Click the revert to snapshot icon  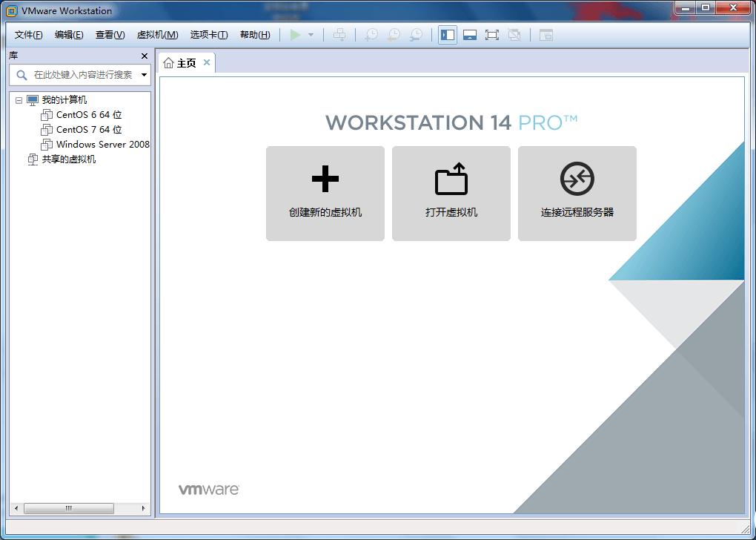coord(394,35)
